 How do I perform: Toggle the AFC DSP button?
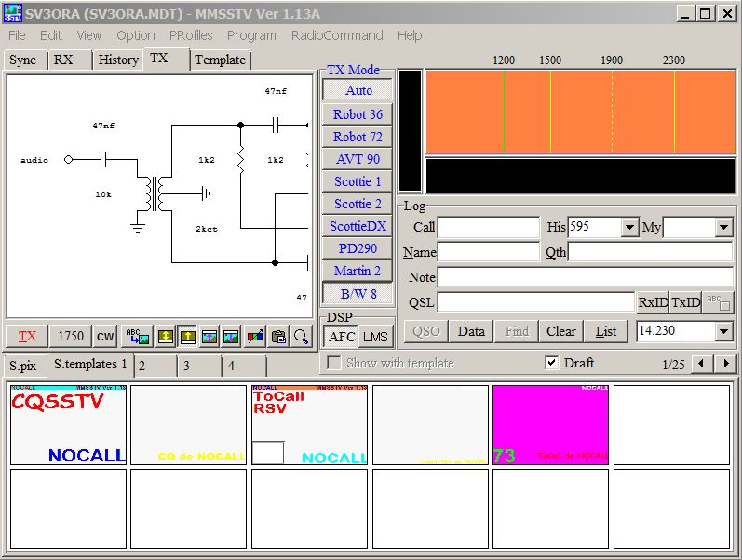click(x=342, y=337)
